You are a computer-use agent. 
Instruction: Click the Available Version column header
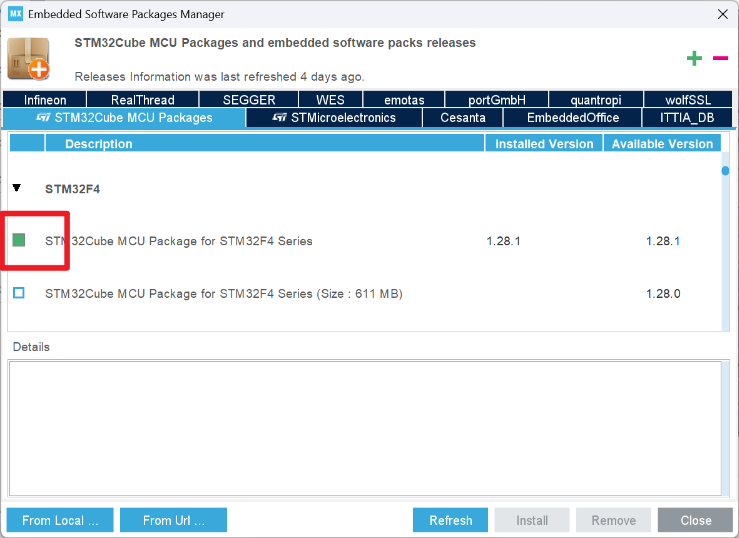point(662,144)
